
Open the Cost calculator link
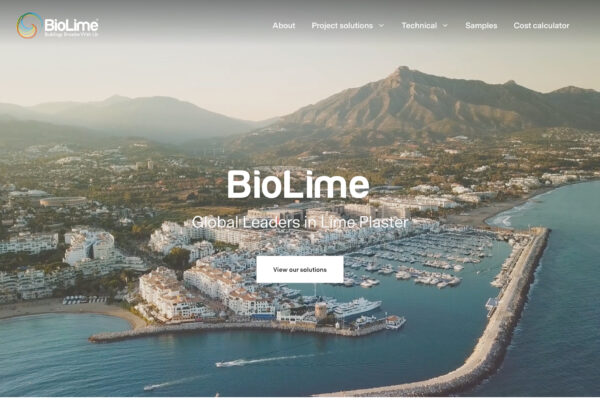point(541,26)
